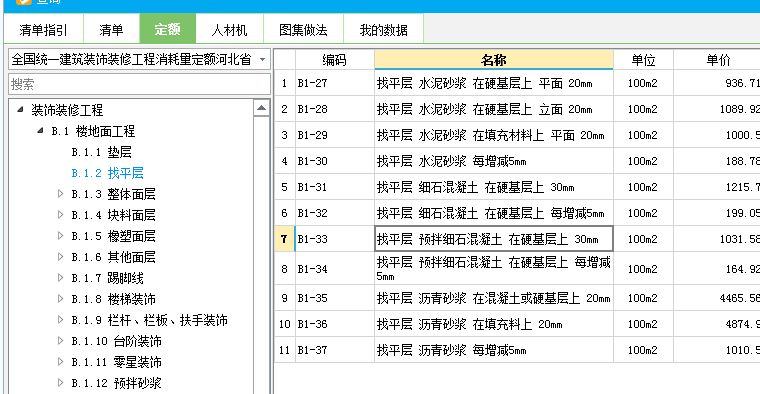
Task: Select code cell B1-29
Action: (x=334, y=135)
